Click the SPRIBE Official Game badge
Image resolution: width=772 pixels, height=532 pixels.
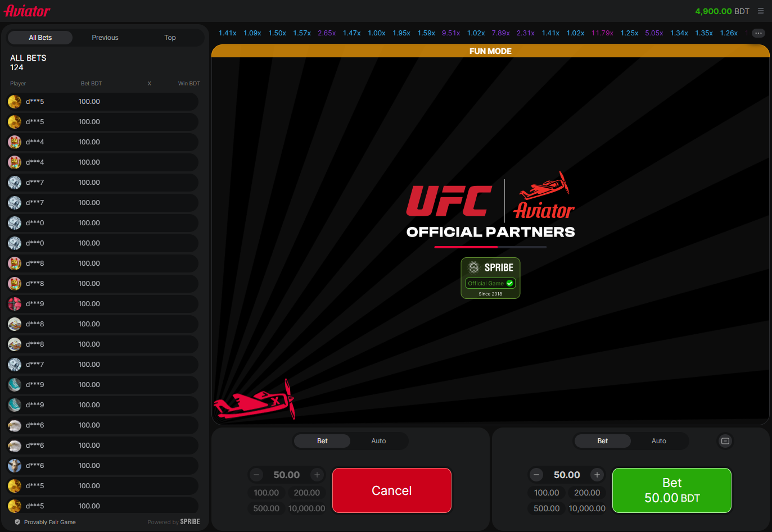click(x=490, y=278)
